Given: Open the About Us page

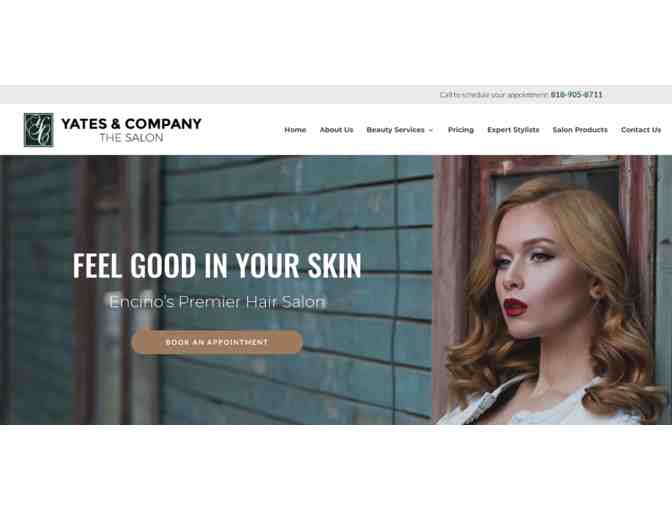Looking at the screenshot, I should click(336, 130).
